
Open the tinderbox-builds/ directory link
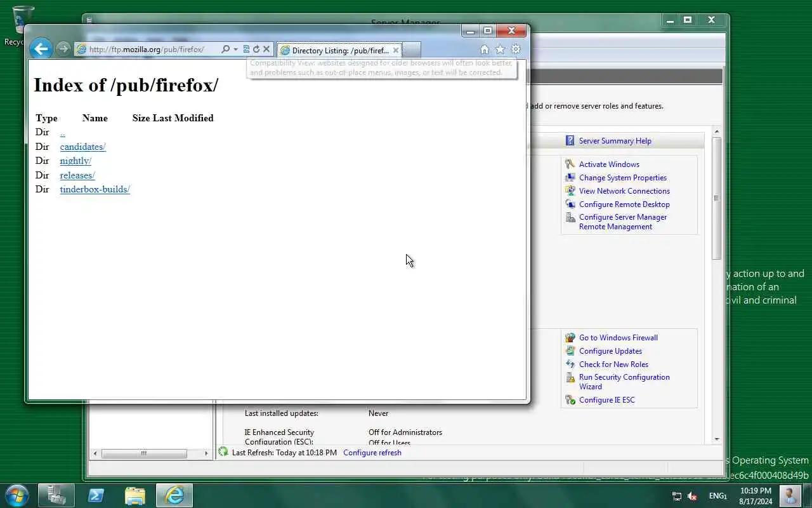click(95, 189)
